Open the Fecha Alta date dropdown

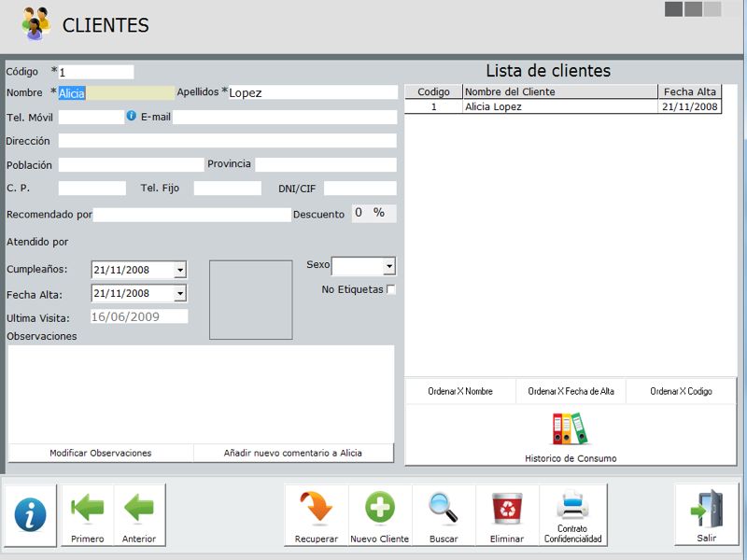(180, 294)
